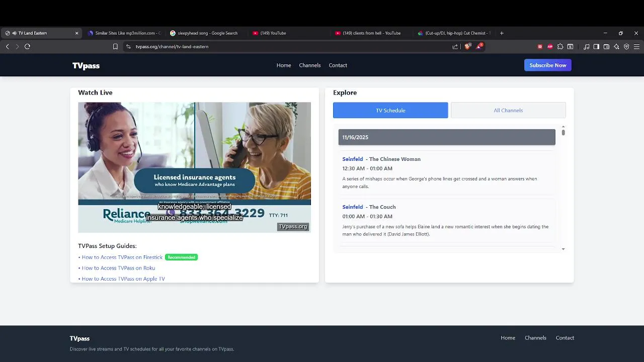Open How to Access TVPass on Firestick
Viewport: 644px width, 362px height.
[x=122, y=257]
